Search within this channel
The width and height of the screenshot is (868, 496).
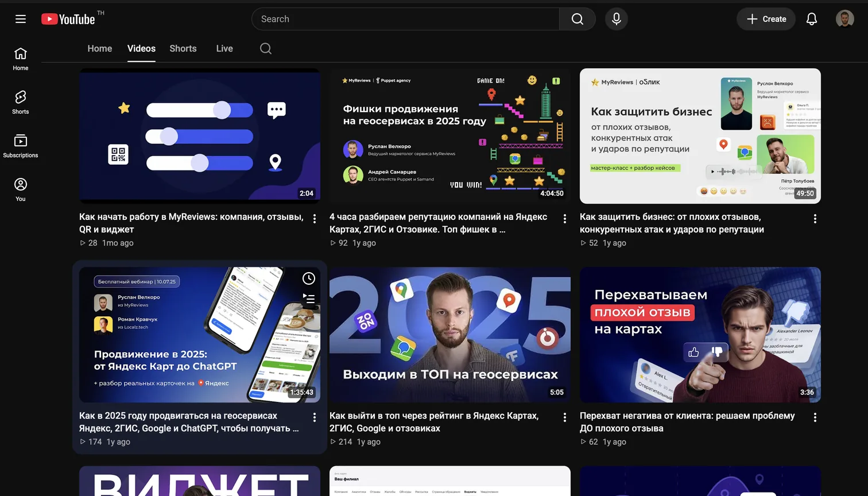[265, 49]
